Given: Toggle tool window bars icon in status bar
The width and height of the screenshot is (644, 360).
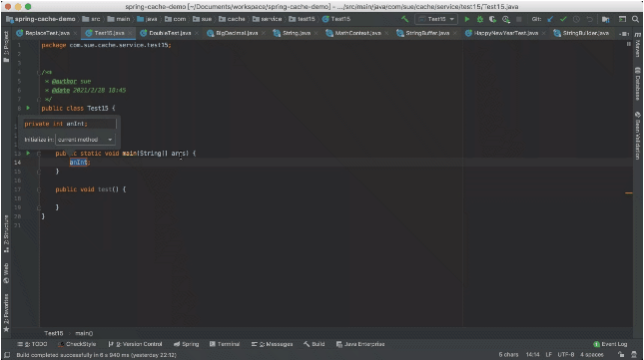Looking at the screenshot, I should (x=7, y=355).
